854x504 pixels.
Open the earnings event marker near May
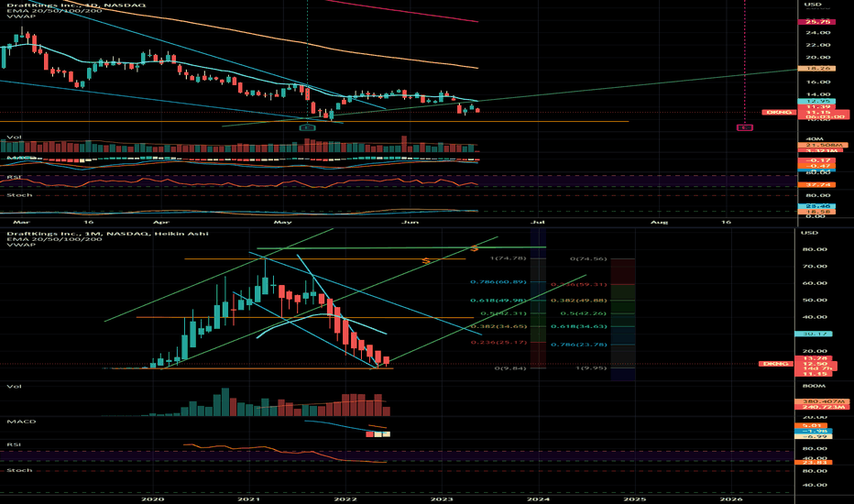click(307, 127)
